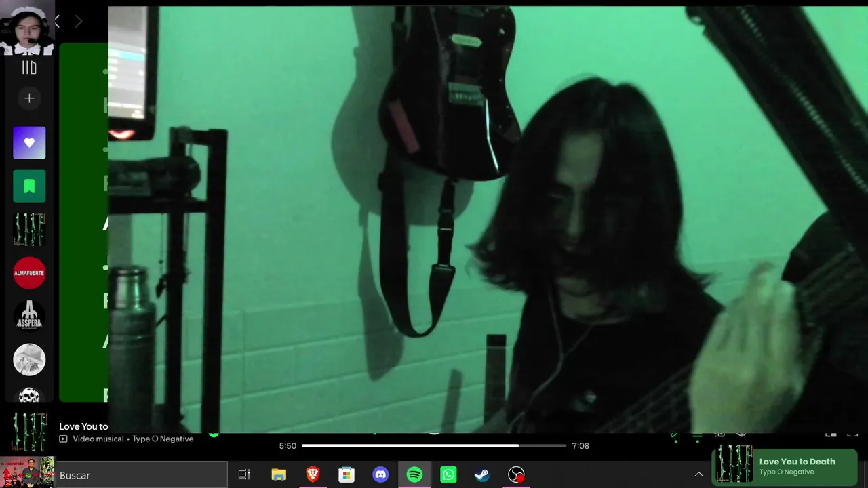Click the Buscar taskbar search box

pos(141,475)
